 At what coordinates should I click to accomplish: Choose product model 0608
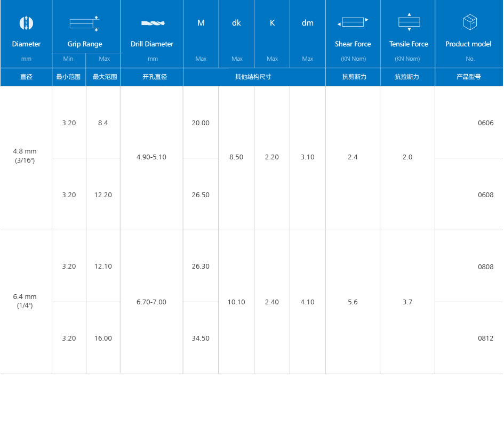tap(485, 195)
